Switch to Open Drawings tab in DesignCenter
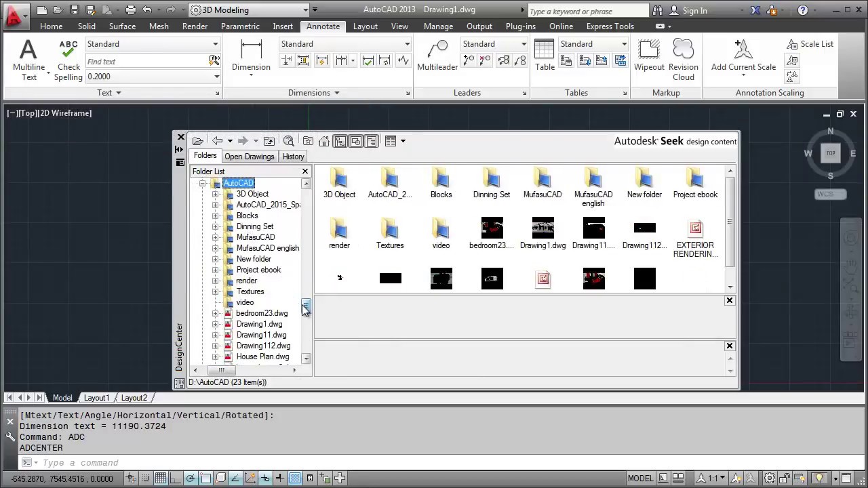 pos(250,157)
